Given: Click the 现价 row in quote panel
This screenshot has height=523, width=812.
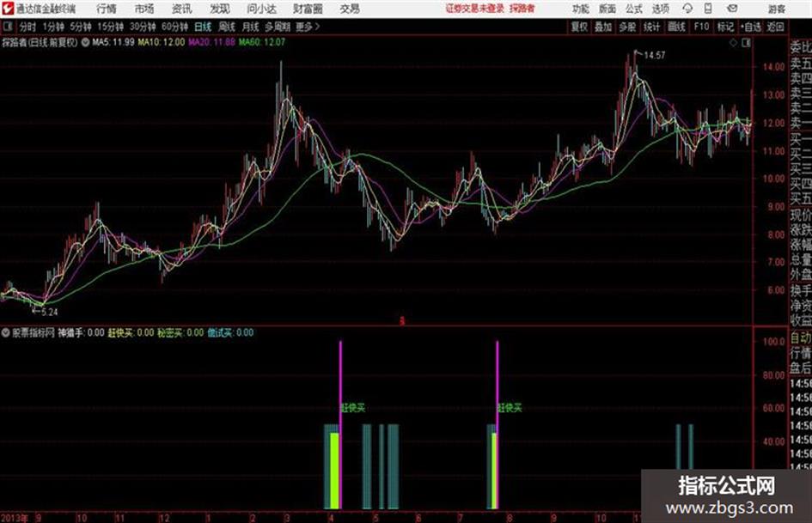Looking at the screenshot, I should point(801,215).
